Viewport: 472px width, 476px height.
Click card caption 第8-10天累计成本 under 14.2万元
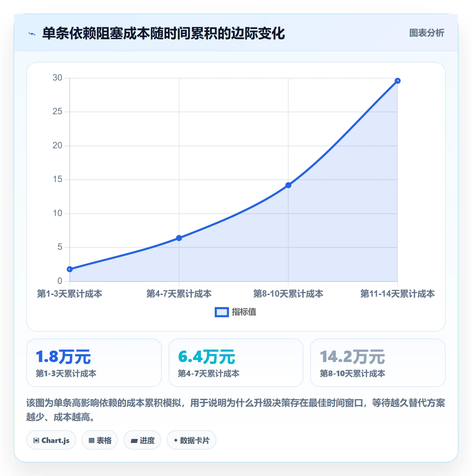click(x=352, y=374)
